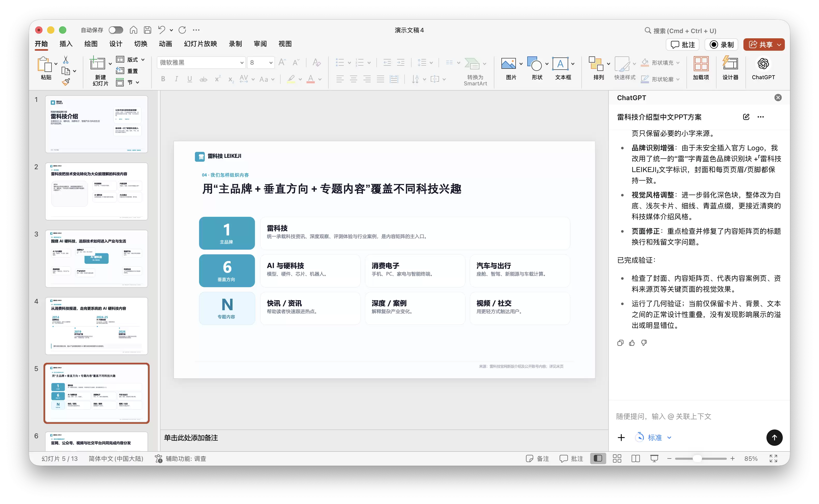The image size is (819, 504).
Task: Increase font size
Action: pos(282,62)
